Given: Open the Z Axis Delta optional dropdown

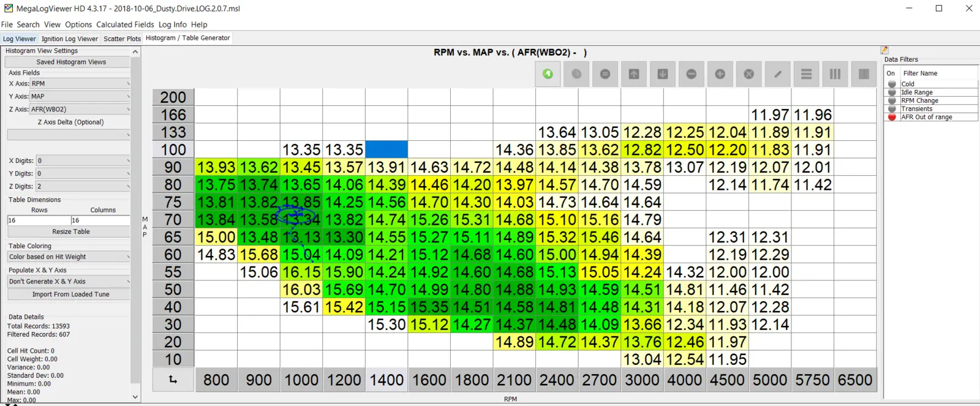Looking at the screenshot, I should (69, 135).
